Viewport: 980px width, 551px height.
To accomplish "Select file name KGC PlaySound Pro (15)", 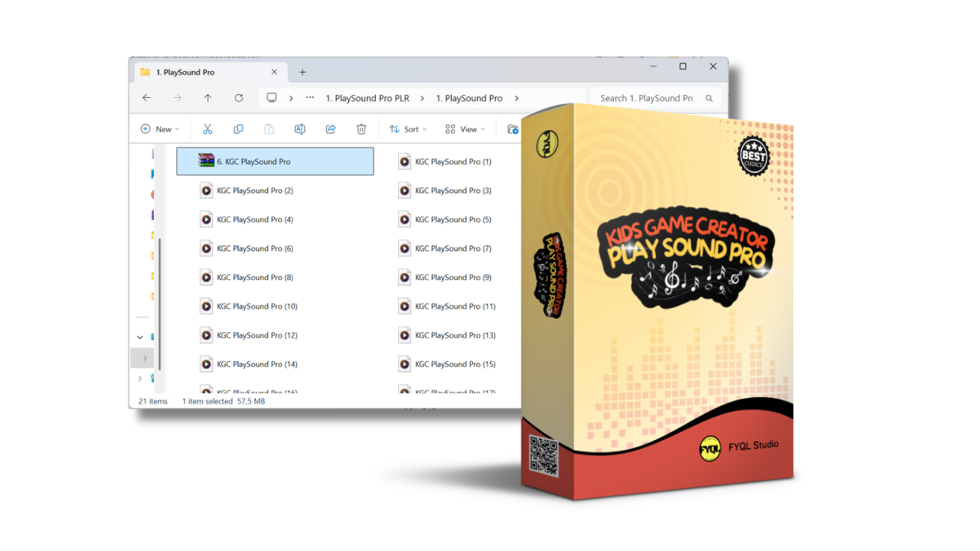I will tap(456, 364).
